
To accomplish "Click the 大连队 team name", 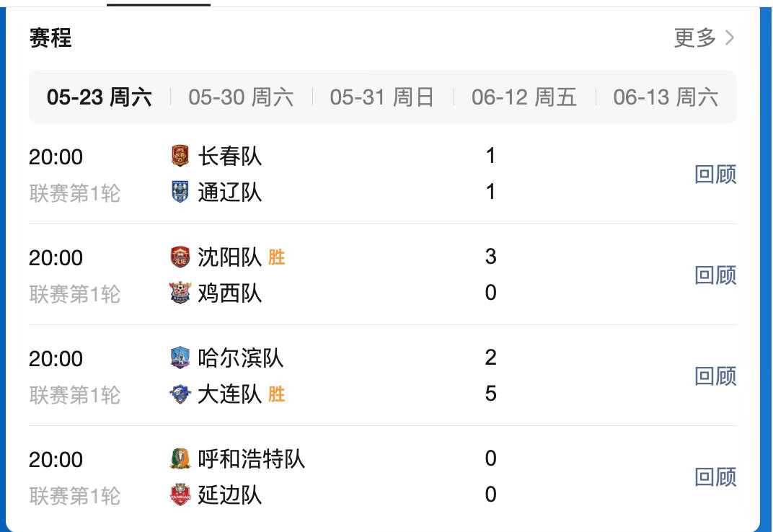I will click(x=230, y=394).
